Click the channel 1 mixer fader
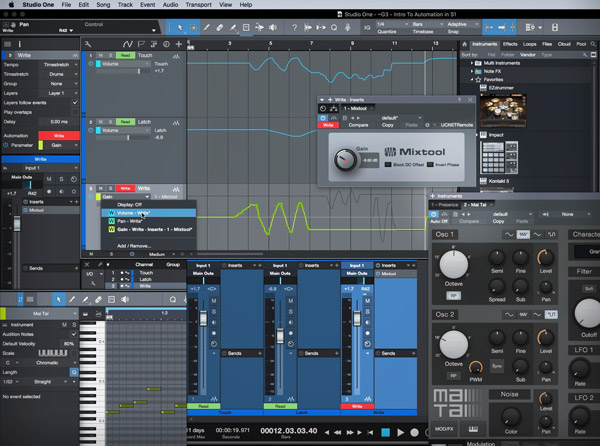Screen dimensions: 600x446 pos(203,318)
